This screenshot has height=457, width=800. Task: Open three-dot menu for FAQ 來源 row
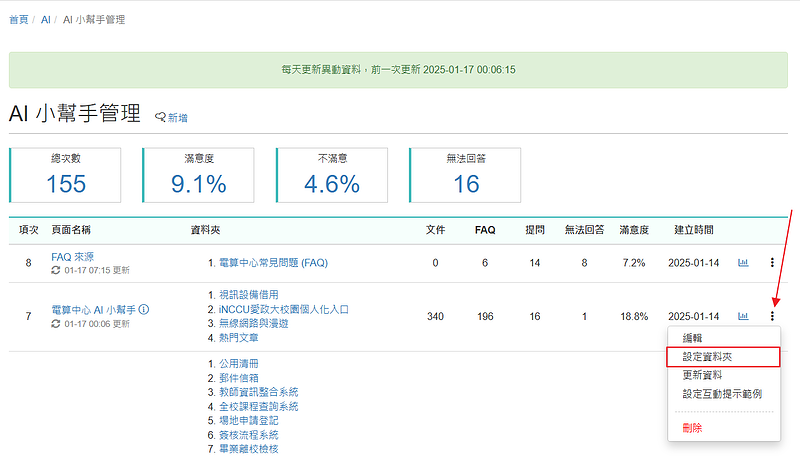tap(772, 263)
